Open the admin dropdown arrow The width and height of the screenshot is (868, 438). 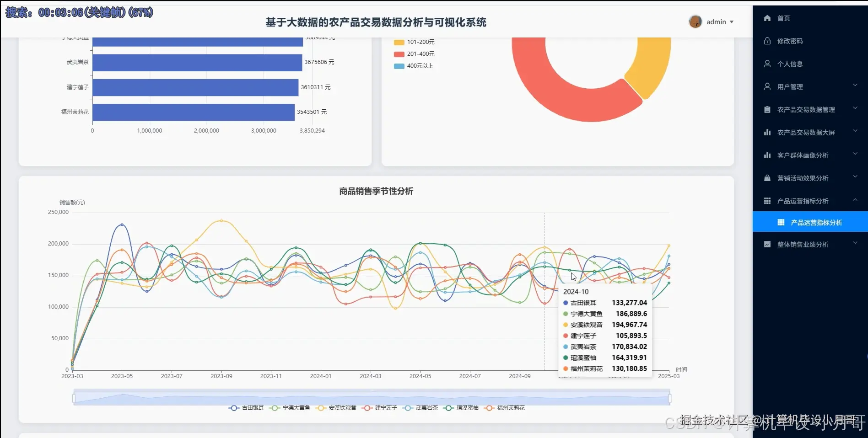point(732,22)
